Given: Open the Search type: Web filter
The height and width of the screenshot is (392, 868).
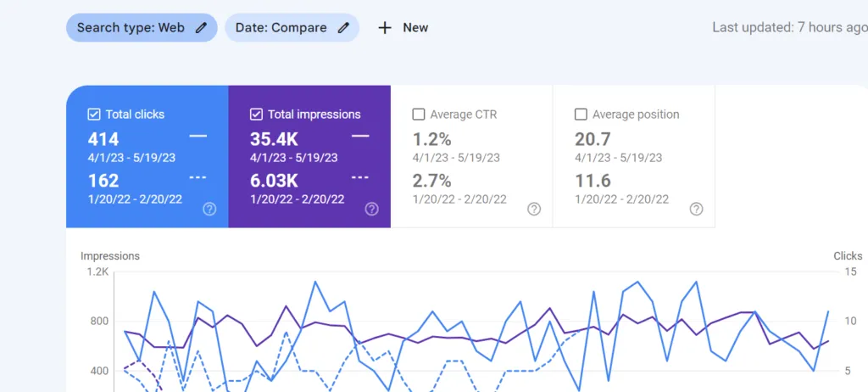Looking at the screenshot, I should pos(142,28).
